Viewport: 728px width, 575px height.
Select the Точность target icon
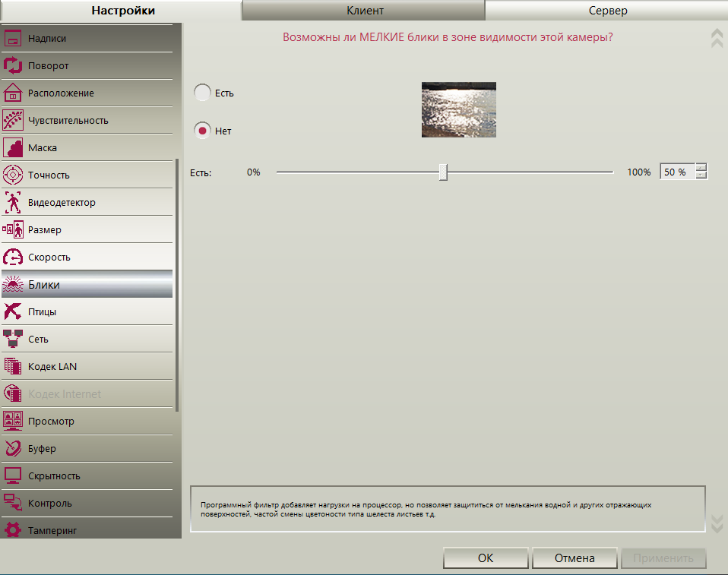pyautogui.click(x=12, y=175)
